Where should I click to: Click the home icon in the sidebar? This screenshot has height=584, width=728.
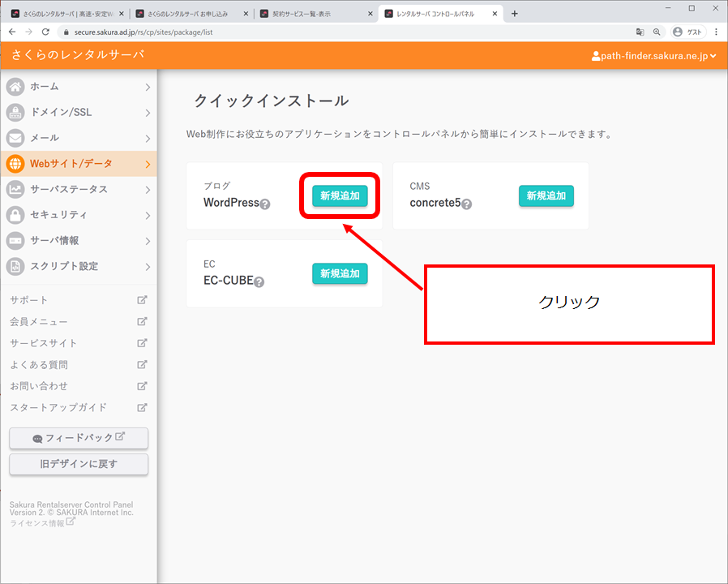(15, 87)
